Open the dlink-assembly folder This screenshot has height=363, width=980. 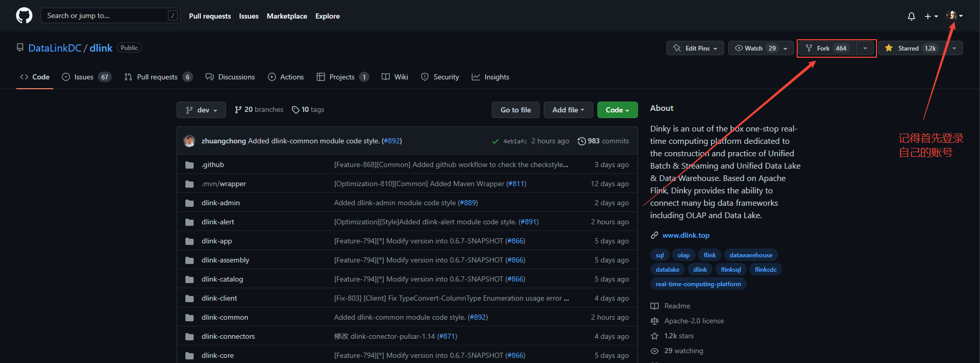[225, 260]
